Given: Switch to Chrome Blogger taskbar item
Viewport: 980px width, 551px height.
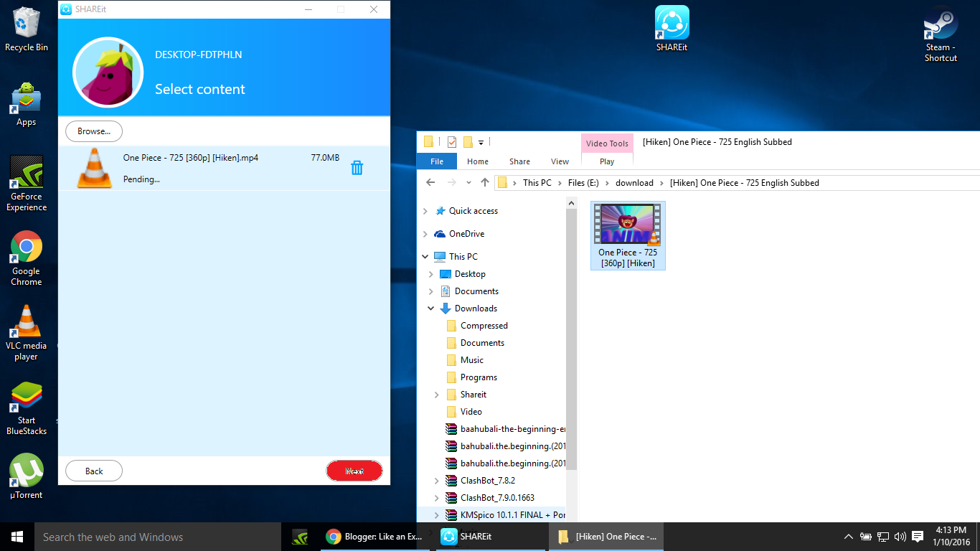Looking at the screenshot, I should (x=374, y=537).
